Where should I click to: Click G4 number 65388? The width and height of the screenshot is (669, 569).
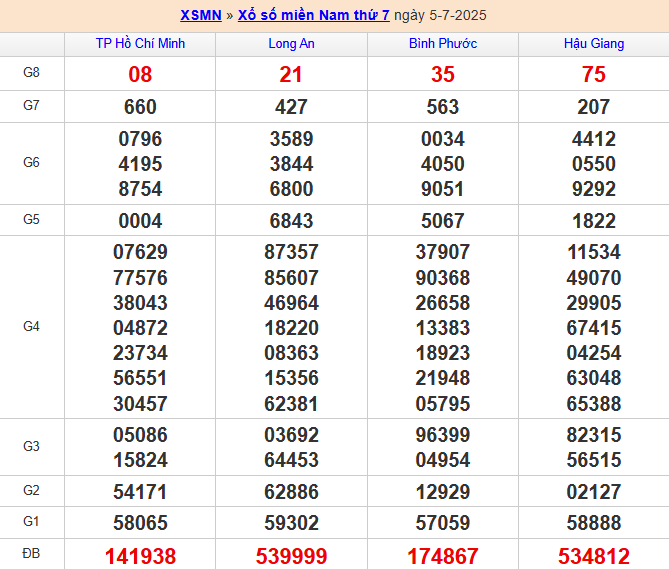click(594, 404)
